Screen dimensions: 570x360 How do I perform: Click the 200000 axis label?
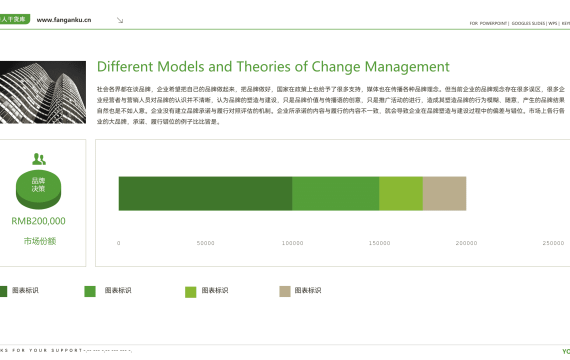coord(466,243)
